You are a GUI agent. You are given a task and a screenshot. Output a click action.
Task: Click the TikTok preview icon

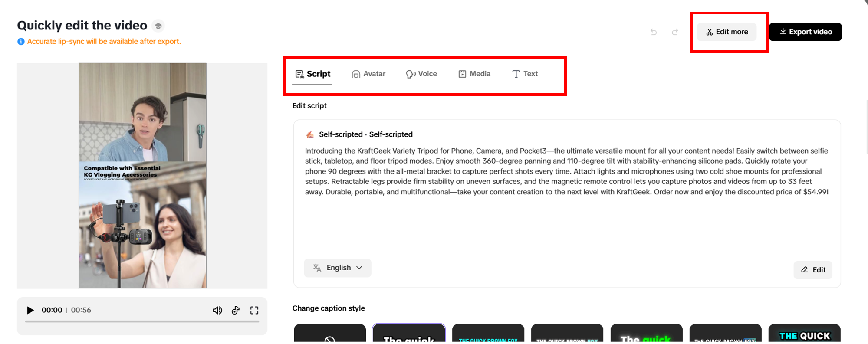236,310
